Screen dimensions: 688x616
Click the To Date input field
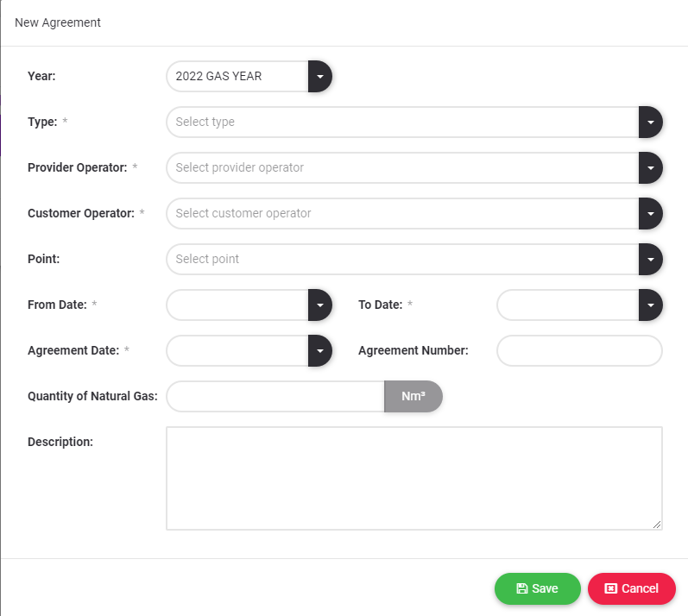pos(568,305)
